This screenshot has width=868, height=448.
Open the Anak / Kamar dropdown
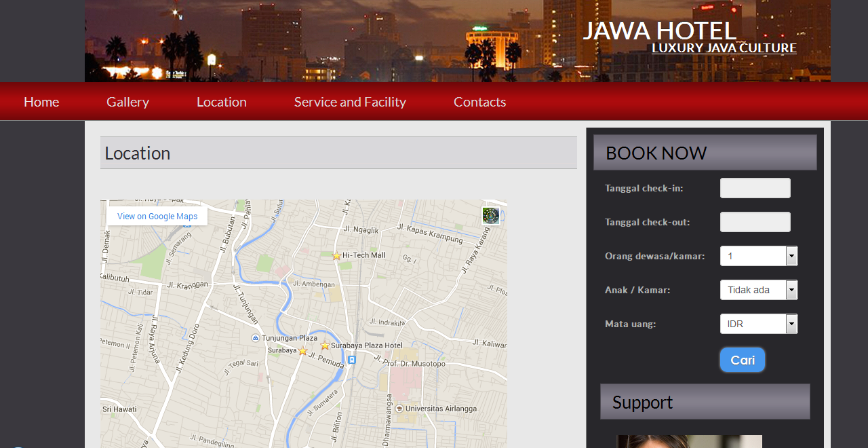(791, 290)
